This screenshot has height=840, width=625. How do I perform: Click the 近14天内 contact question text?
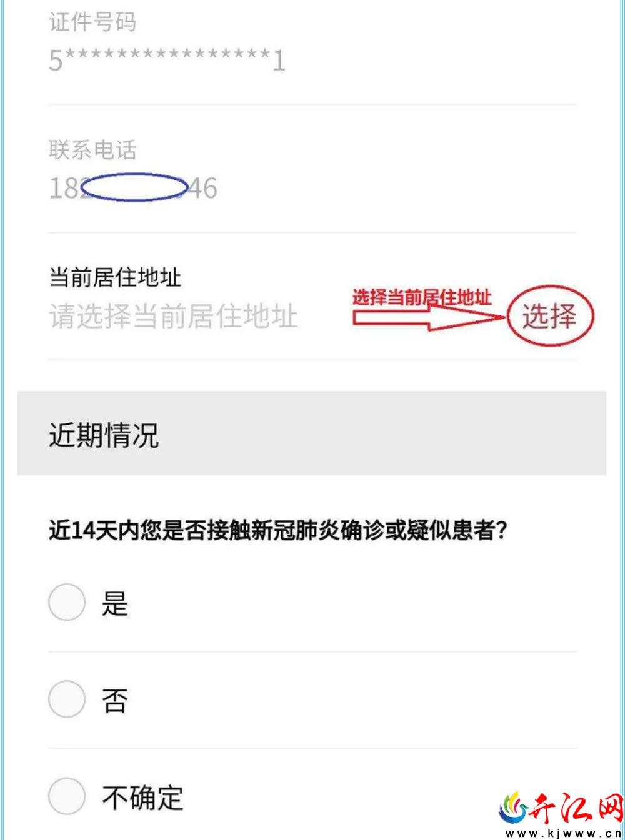[x=278, y=530]
